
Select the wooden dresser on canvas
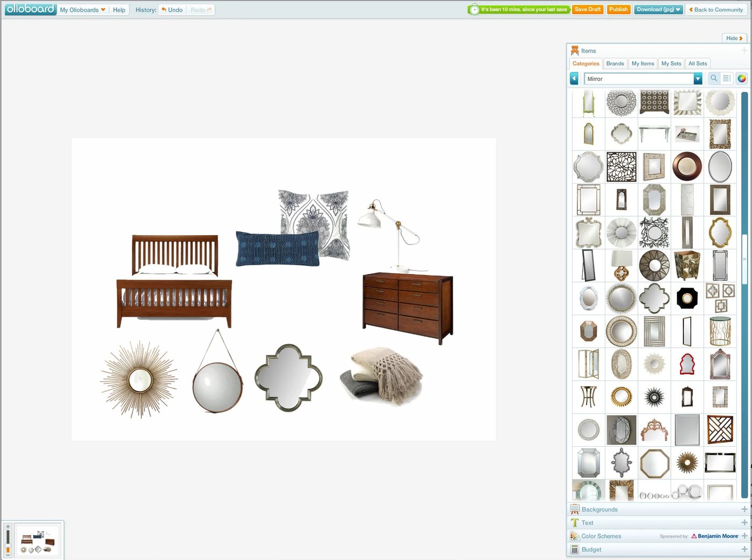tap(408, 308)
